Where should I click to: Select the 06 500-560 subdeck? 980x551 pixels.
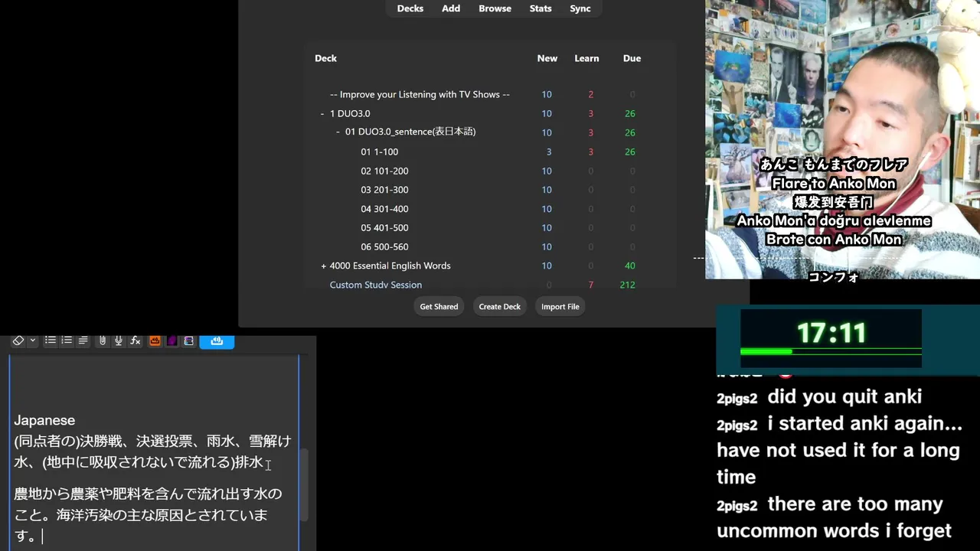pos(384,246)
